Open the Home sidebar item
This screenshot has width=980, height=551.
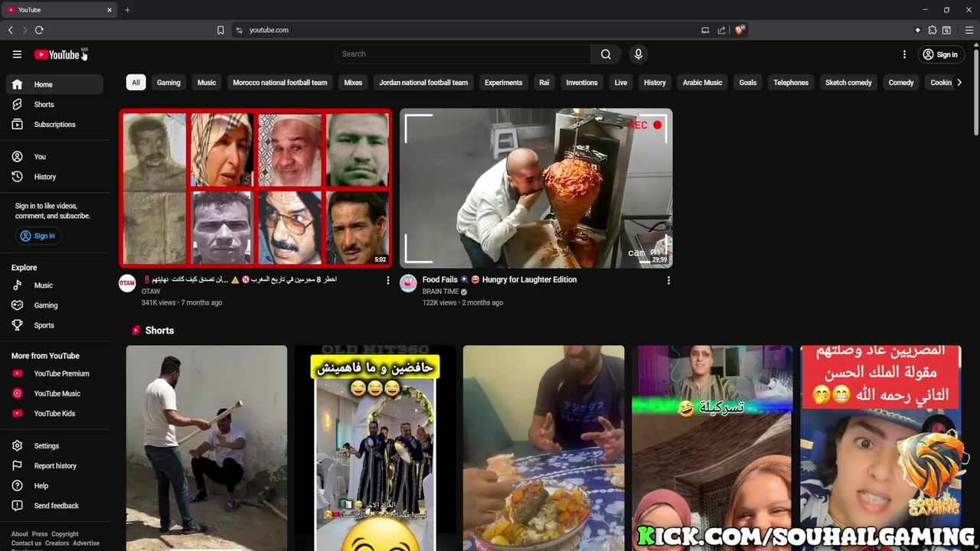click(54, 84)
